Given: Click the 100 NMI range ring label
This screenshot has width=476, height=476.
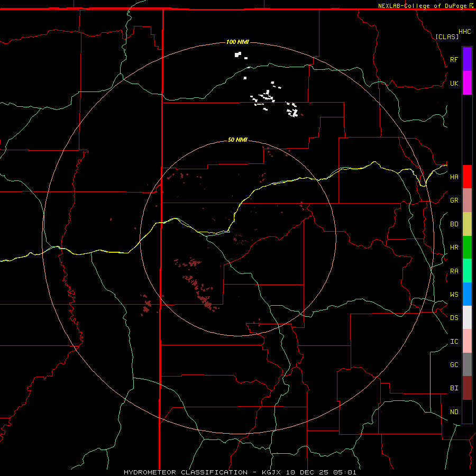Looking at the screenshot, I should pyautogui.click(x=237, y=42).
